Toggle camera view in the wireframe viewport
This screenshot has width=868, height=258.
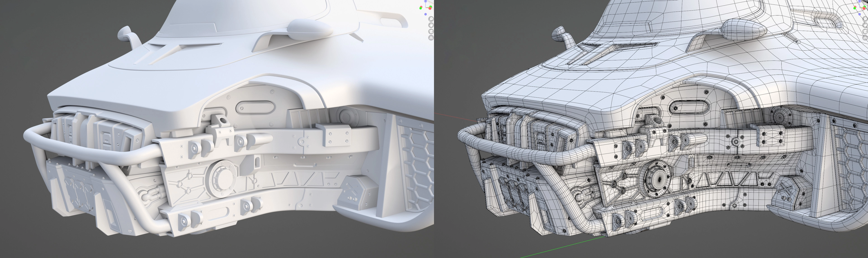click(865, 32)
